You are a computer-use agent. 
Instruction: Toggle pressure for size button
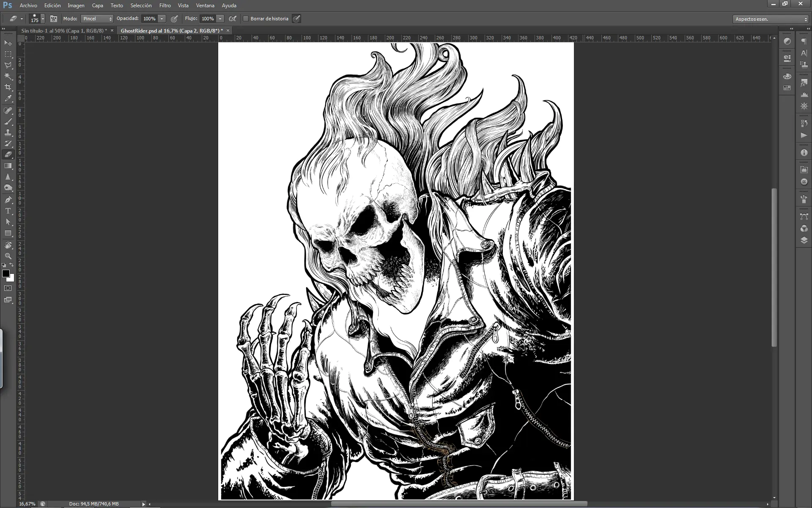(297, 19)
